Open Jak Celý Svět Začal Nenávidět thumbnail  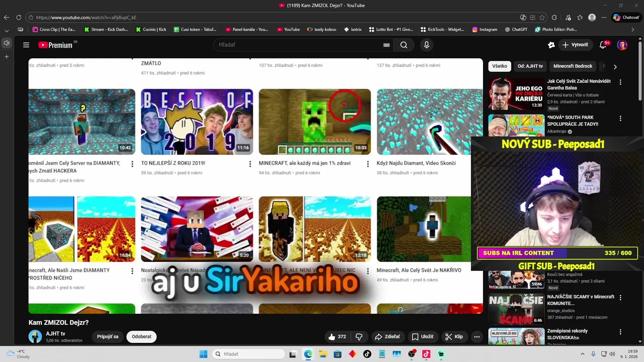516,94
